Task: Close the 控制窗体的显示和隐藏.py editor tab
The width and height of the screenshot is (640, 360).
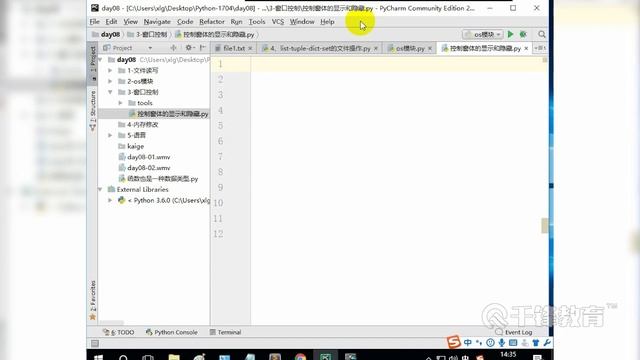Action: [526, 49]
